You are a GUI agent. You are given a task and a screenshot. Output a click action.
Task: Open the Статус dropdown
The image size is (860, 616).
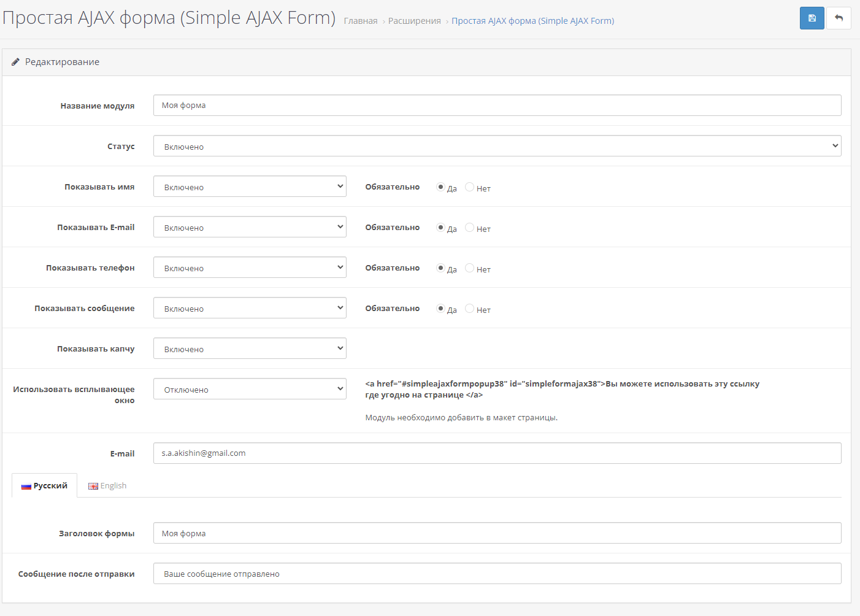click(497, 146)
